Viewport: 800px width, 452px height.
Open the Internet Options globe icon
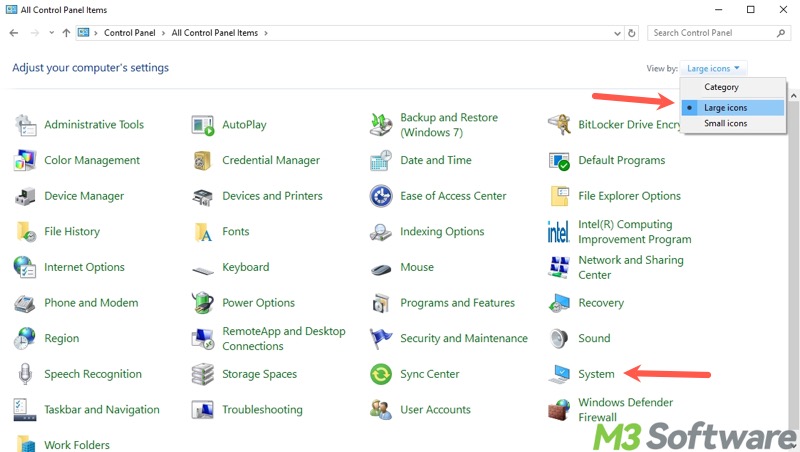pyautogui.click(x=25, y=267)
